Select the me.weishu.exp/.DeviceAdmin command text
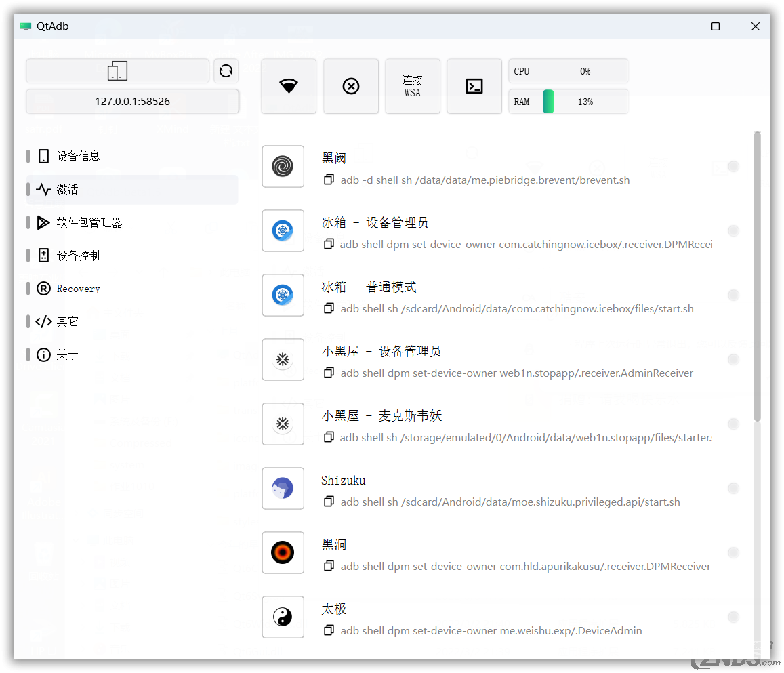 tap(491, 631)
